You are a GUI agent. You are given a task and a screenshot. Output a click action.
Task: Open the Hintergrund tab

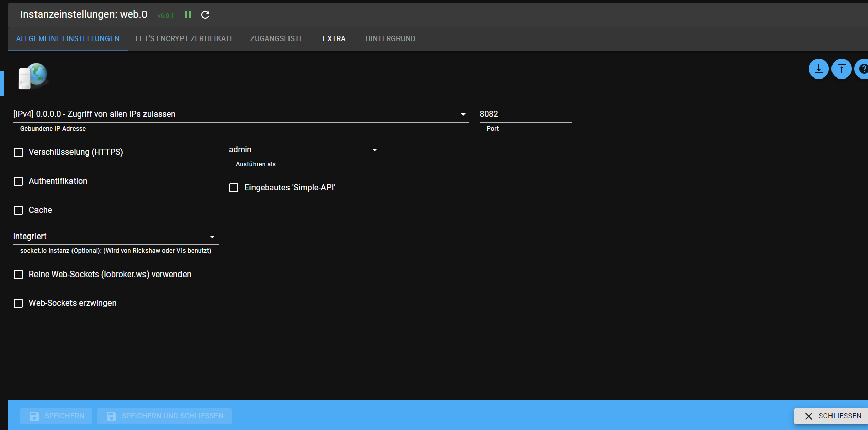[x=390, y=38]
